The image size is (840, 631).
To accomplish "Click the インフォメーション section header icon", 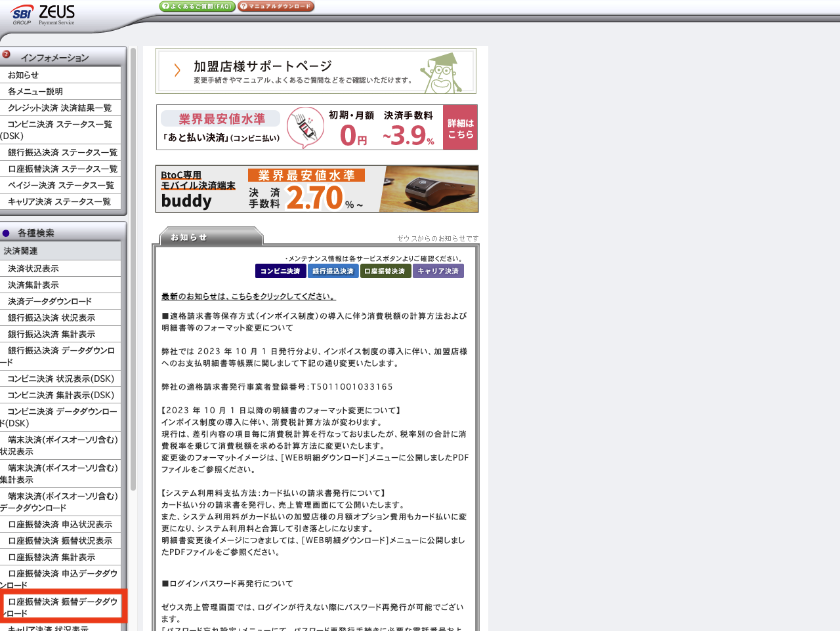I will pos(7,54).
